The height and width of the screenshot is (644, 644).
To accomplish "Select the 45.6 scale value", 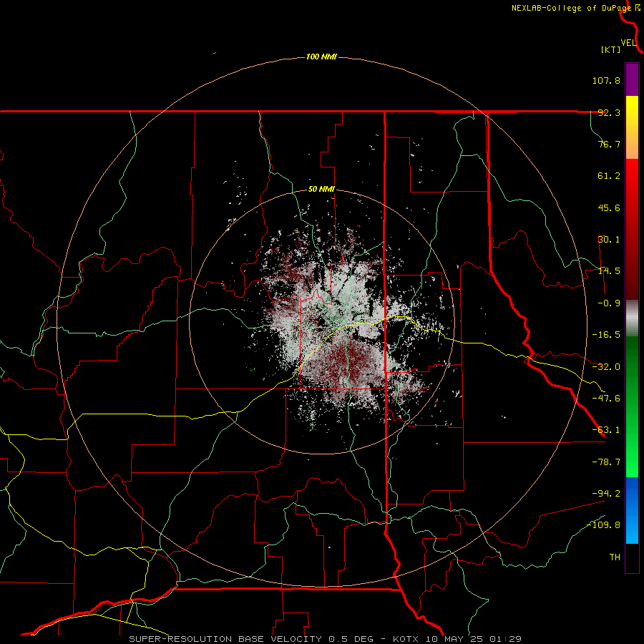I will [609, 208].
